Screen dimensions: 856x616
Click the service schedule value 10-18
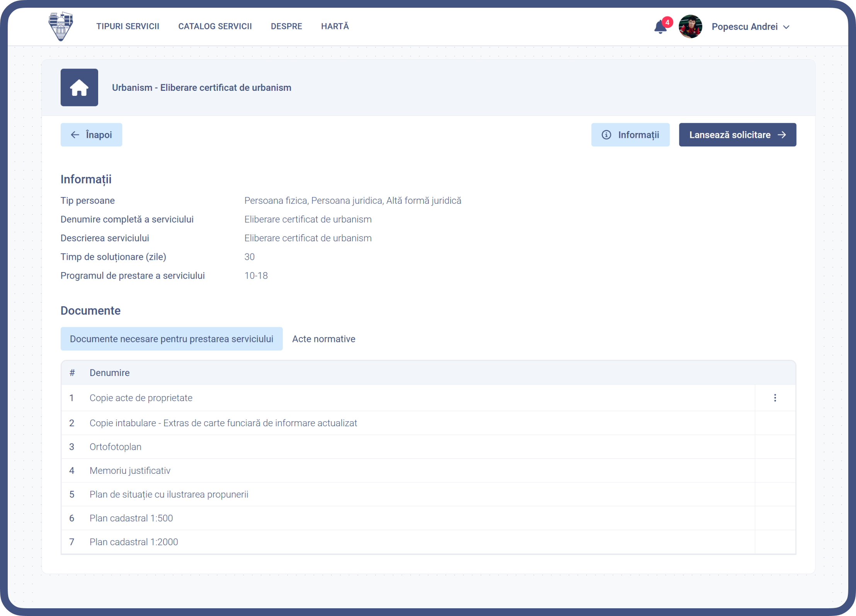(256, 276)
